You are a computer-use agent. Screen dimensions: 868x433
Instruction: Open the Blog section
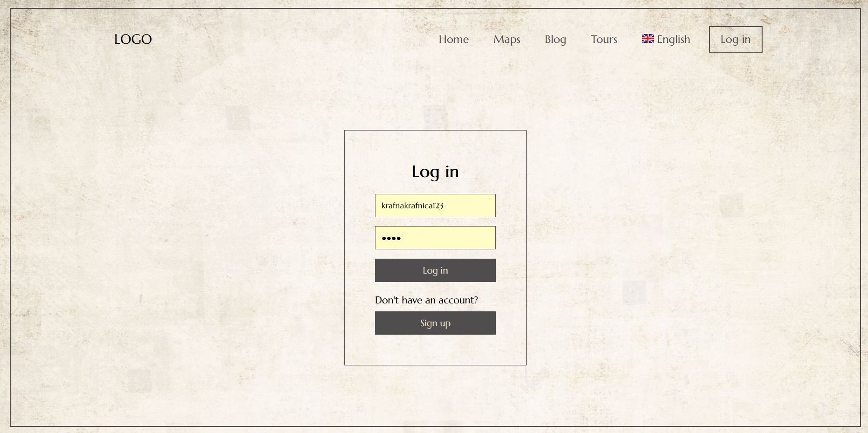(x=555, y=39)
